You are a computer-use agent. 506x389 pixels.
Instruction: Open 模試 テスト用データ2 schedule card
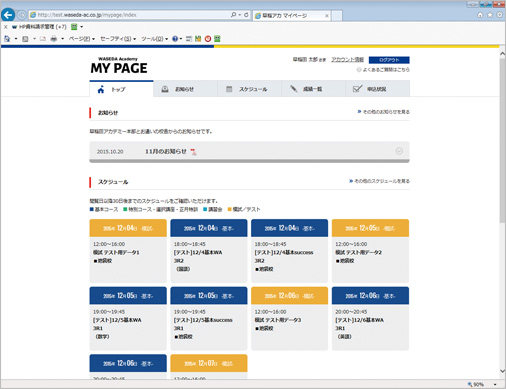coord(370,251)
